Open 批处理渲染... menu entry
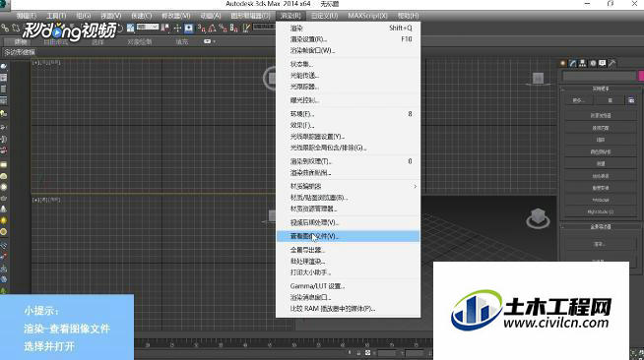The width and height of the screenshot is (644, 360). click(x=349, y=262)
